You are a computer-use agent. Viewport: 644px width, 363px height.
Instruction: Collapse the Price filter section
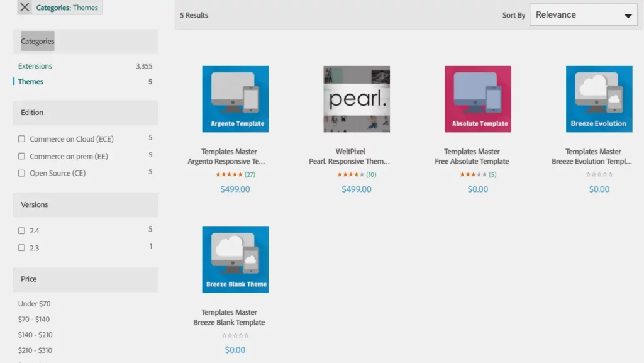[86, 279]
